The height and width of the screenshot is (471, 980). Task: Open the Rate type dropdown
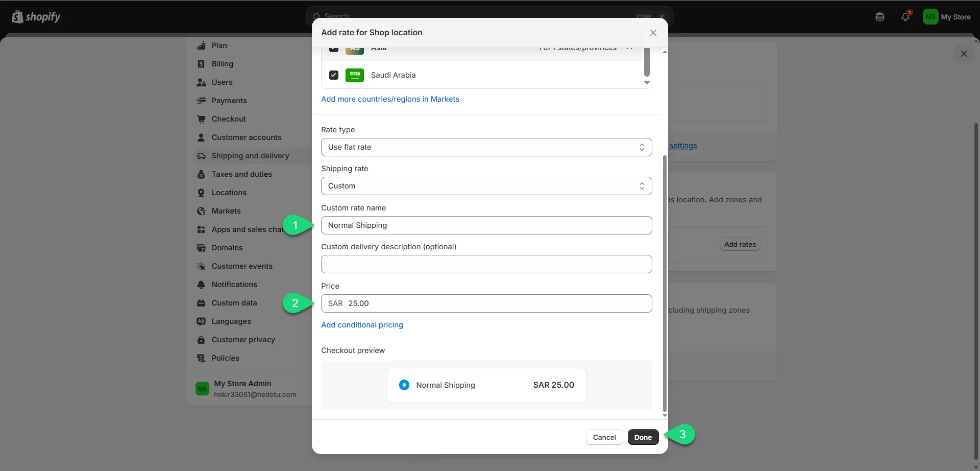click(486, 147)
